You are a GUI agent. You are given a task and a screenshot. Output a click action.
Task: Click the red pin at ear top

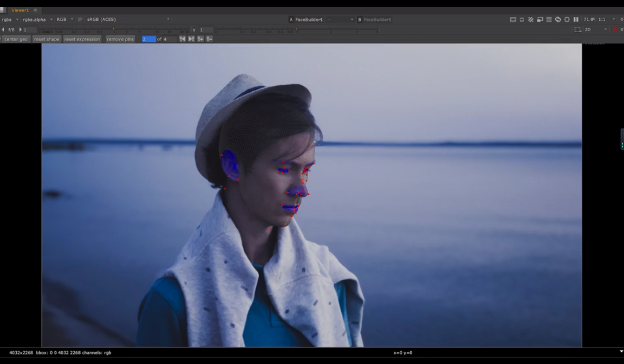click(222, 155)
